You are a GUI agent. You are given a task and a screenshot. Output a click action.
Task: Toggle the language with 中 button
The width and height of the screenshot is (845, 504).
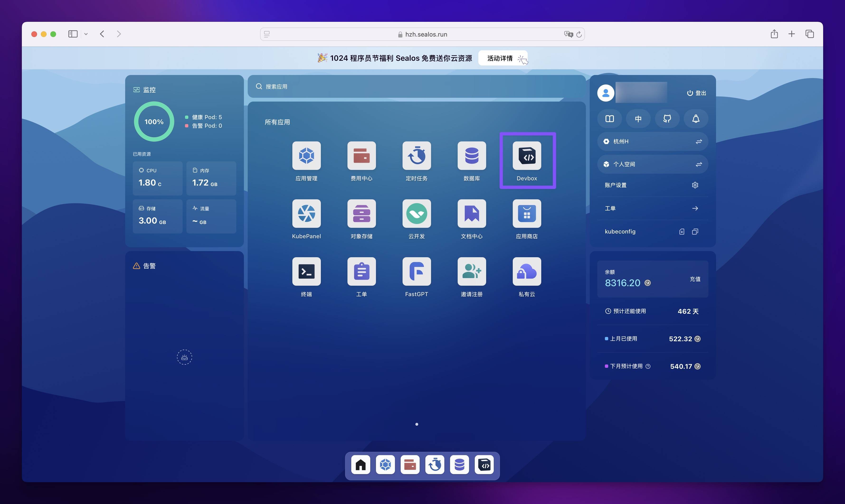(x=638, y=119)
